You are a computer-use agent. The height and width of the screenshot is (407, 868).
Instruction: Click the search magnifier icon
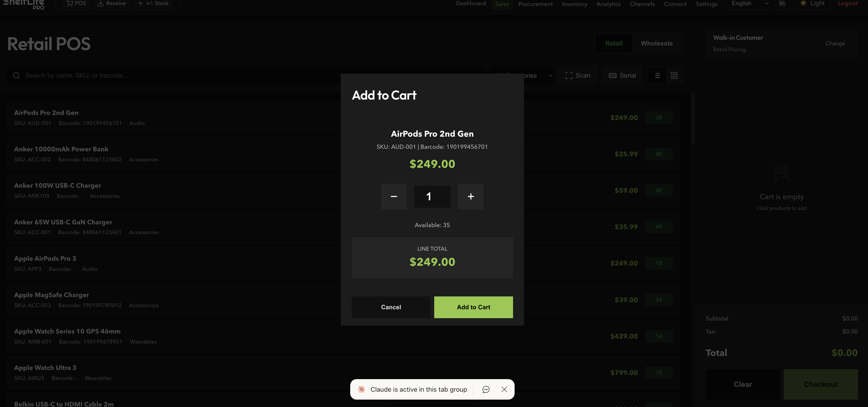point(16,75)
